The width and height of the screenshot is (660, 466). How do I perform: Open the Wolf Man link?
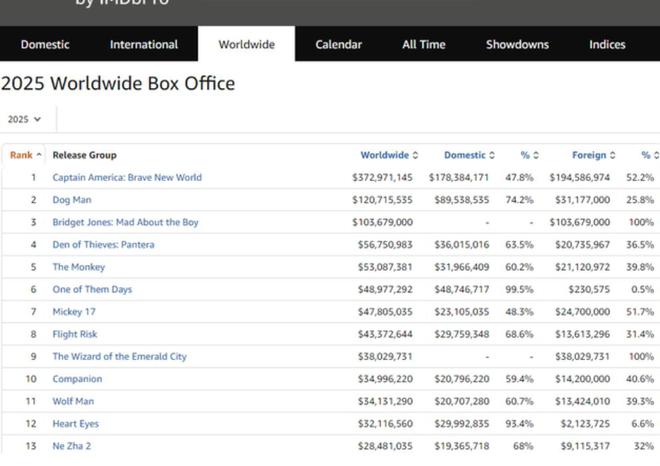coord(73,401)
